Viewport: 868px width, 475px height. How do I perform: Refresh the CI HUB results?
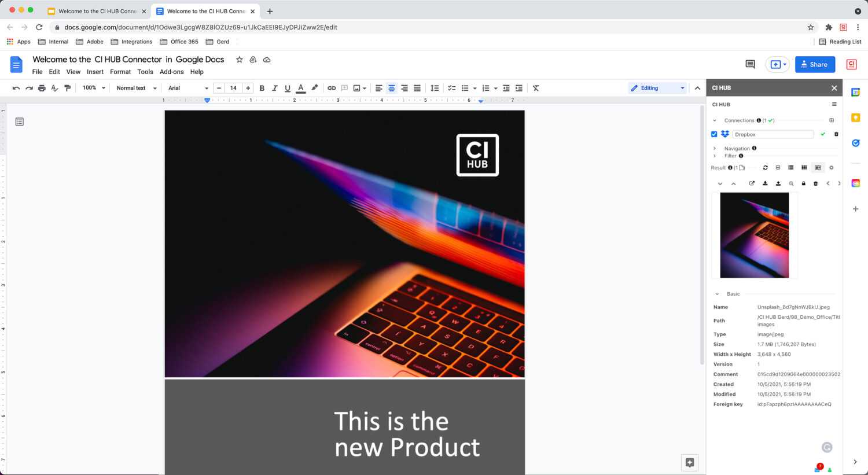tap(765, 168)
